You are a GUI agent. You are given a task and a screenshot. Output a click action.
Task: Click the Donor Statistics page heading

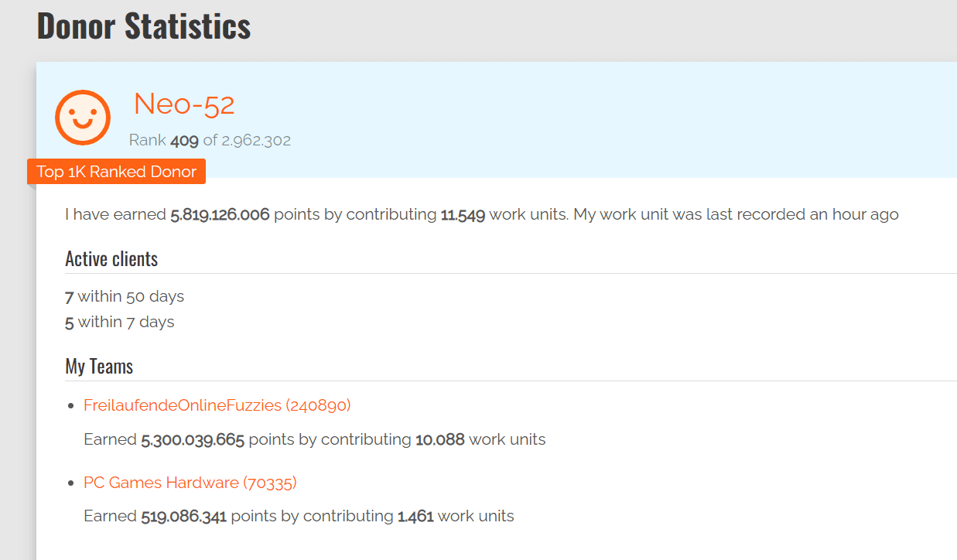144,26
